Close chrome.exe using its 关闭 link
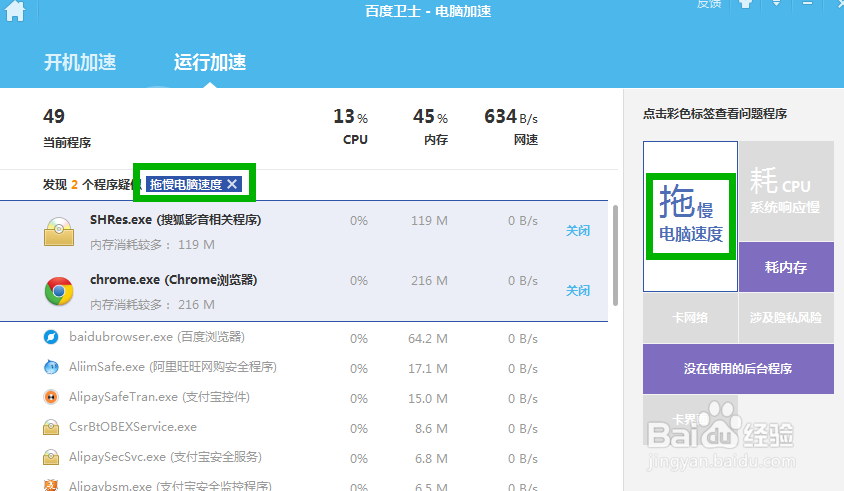The height and width of the screenshot is (491, 844). click(x=578, y=291)
